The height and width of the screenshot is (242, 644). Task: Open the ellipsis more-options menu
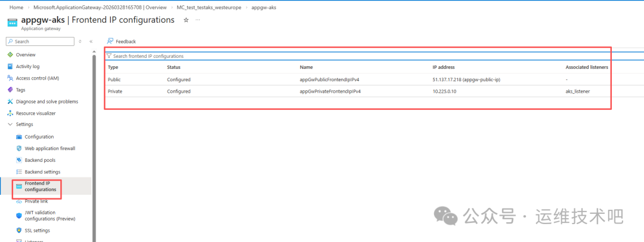pyautogui.click(x=197, y=20)
